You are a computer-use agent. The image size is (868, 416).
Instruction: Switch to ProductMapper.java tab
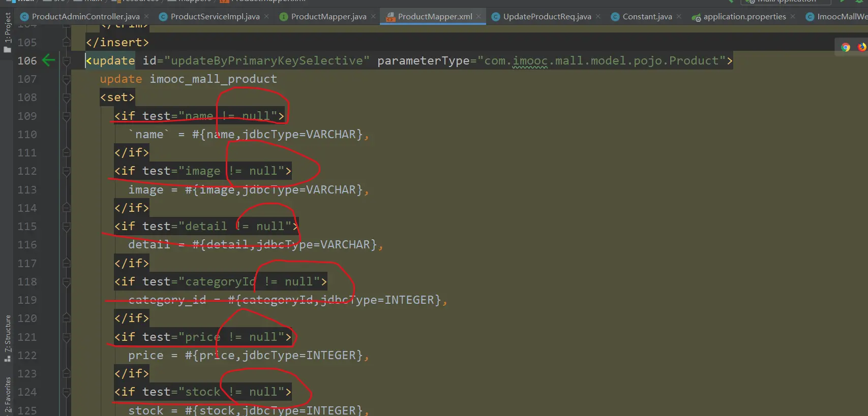pyautogui.click(x=328, y=17)
